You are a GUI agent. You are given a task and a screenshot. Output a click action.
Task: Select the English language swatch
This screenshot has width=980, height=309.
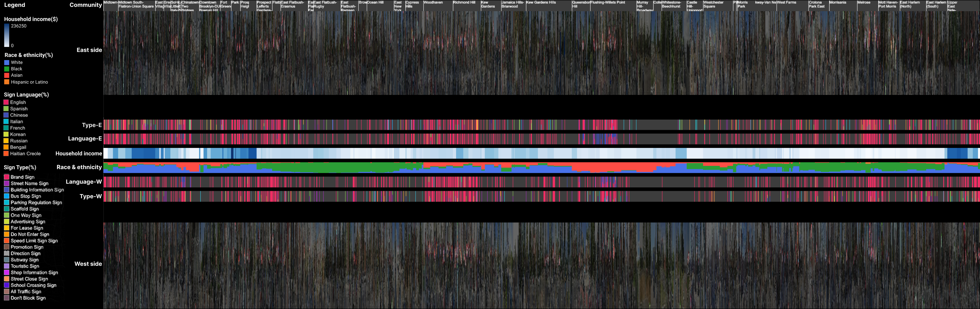[x=6, y=102]
